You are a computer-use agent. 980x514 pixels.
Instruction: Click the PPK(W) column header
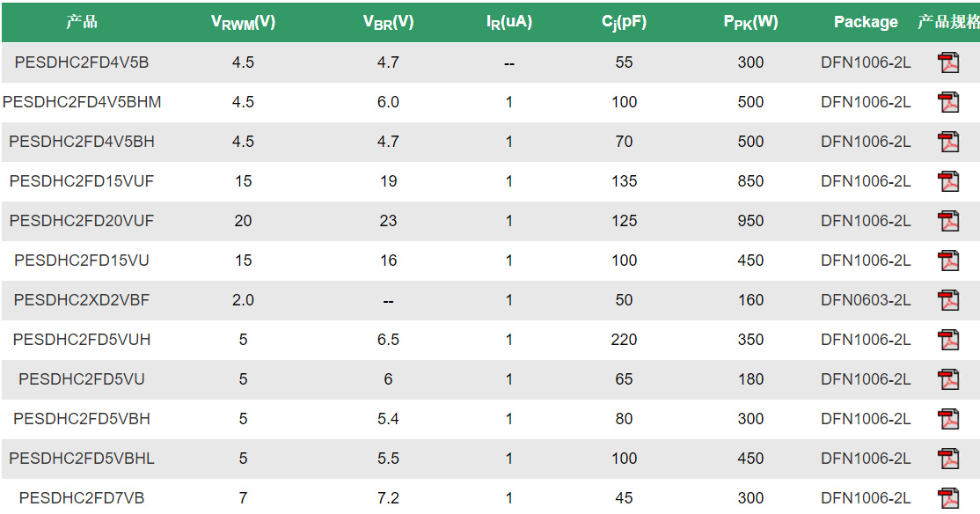(750, 23)
